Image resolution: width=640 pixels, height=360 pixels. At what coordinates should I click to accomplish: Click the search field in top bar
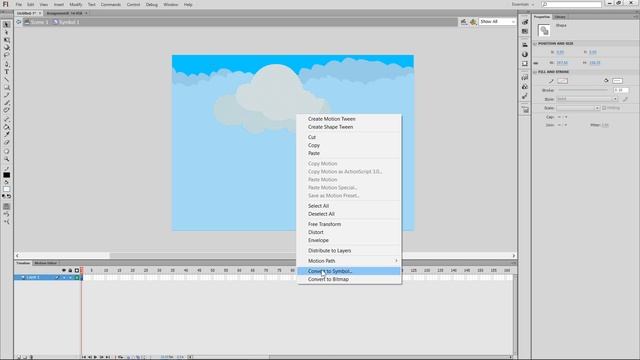click(571, 4)
